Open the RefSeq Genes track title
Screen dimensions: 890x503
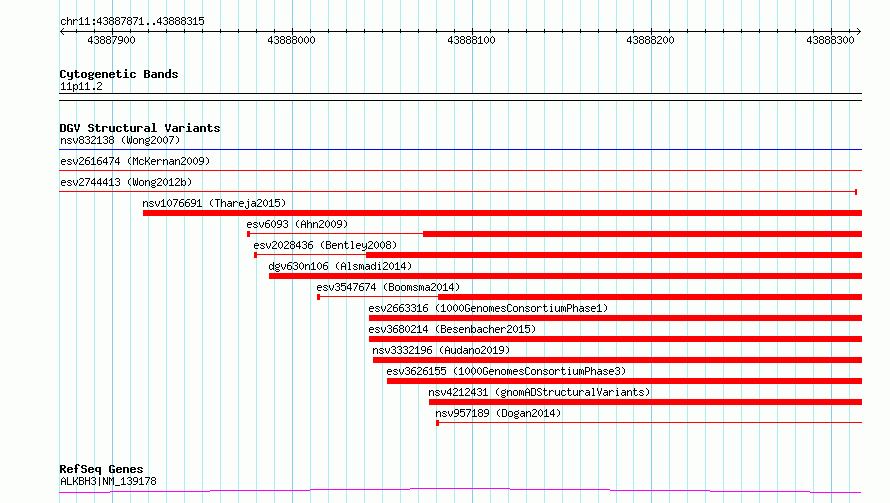pos(101,469)
